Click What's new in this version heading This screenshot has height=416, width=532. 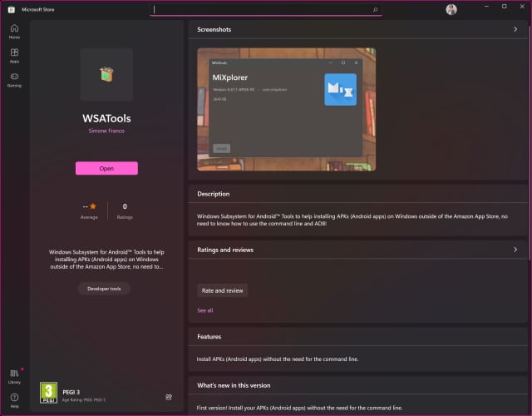pos(234,385)
